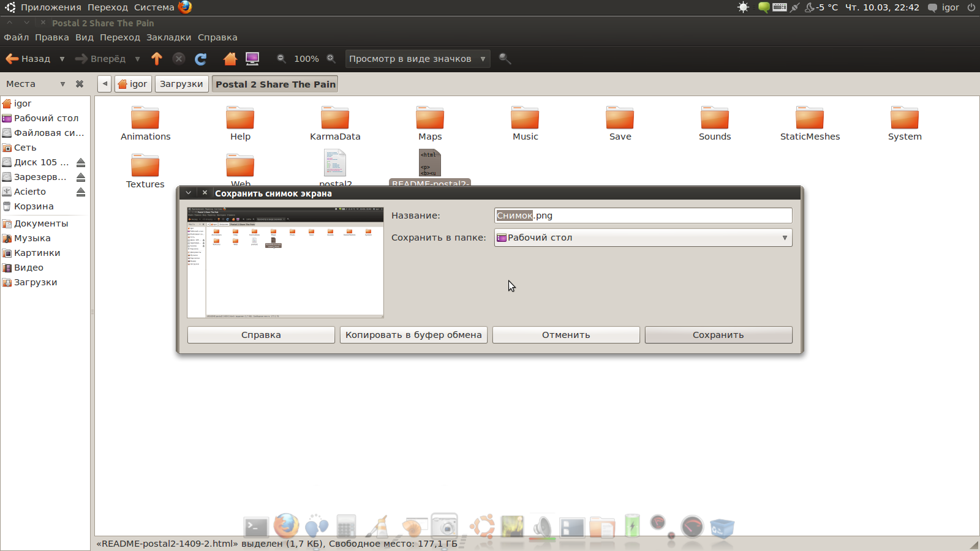Open the Правка menu
Image resolution: width=980 pixels, height=551 pixels.
click(x=52, y=37)
